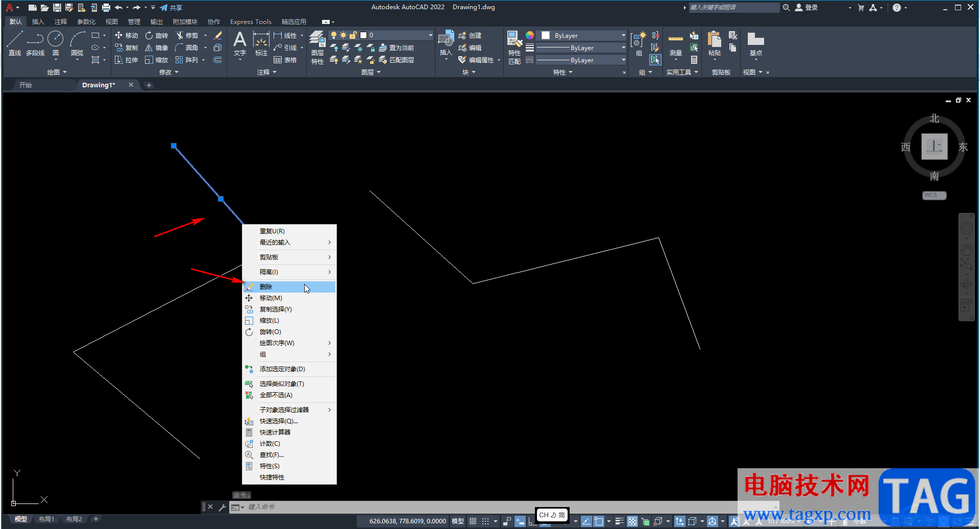Screen dimensions: 980x529
Task: Click the color wheel object color icon
Action: point(530,35)
